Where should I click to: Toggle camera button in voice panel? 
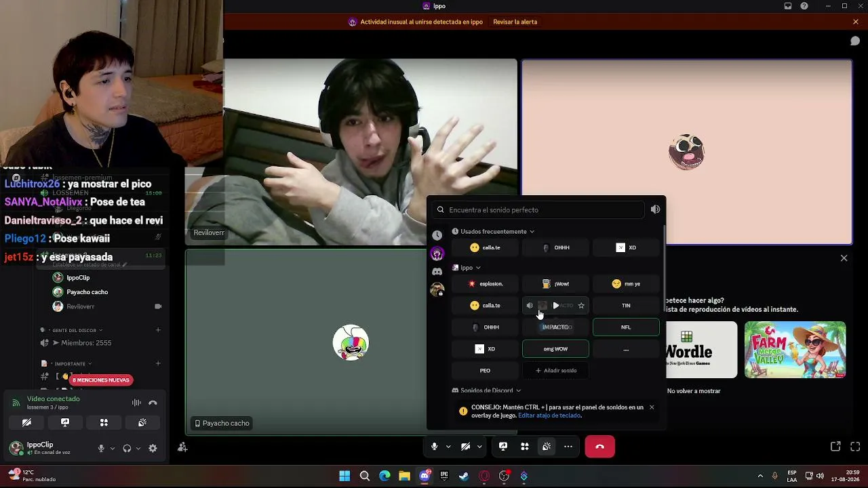[26, 422]
